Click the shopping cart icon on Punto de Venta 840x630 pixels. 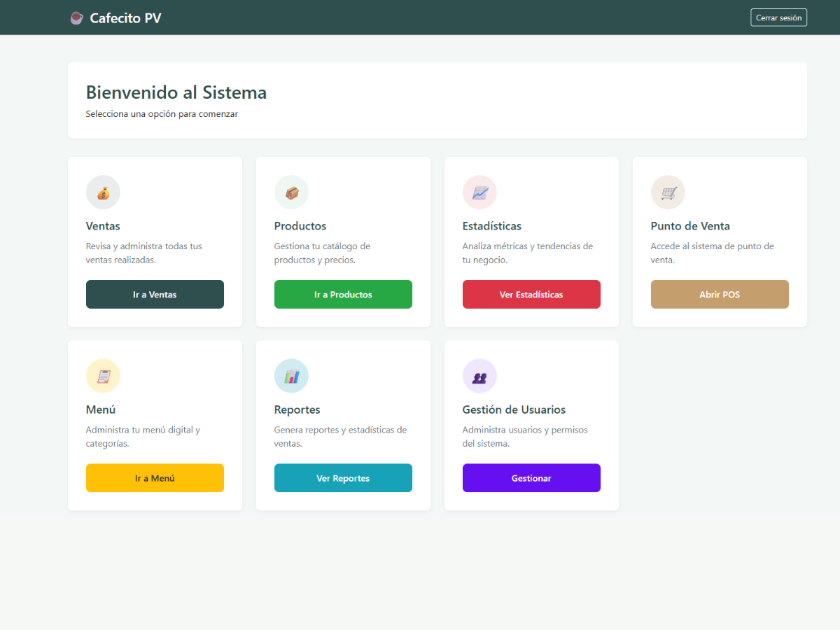tap(668, 192)
